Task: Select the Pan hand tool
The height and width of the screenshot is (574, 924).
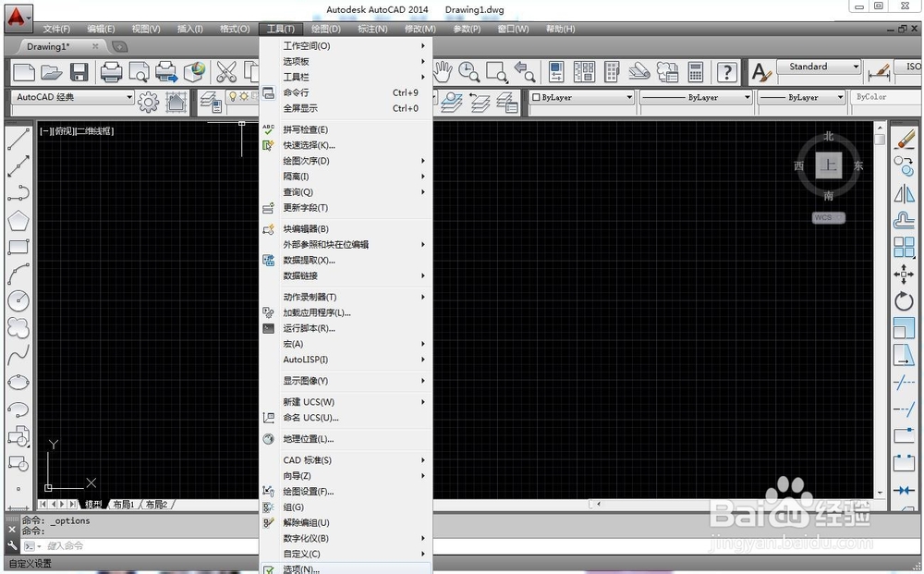Action: coord(443,72)
